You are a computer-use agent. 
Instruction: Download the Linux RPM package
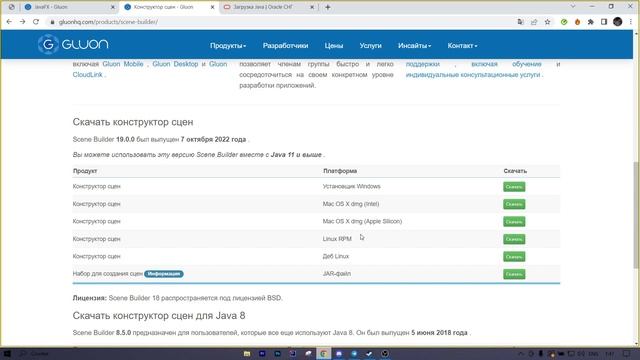(x=514, y=239)
